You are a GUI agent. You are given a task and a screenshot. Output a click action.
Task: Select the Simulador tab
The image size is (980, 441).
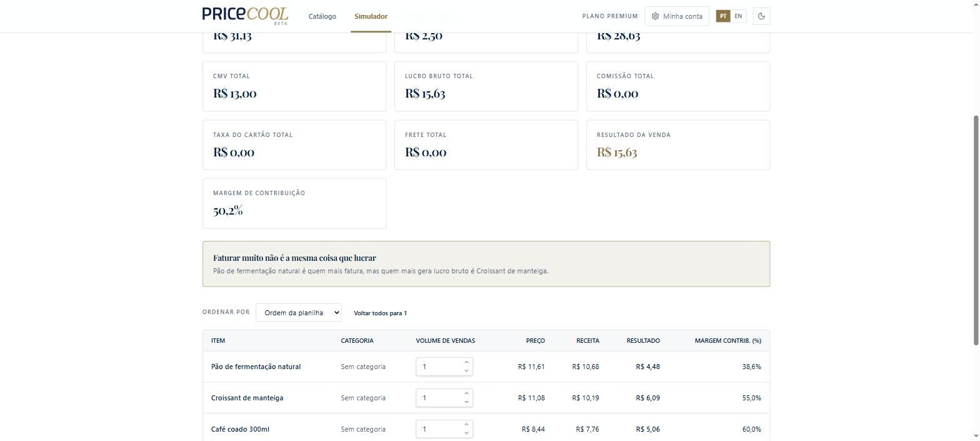[371, 16]
